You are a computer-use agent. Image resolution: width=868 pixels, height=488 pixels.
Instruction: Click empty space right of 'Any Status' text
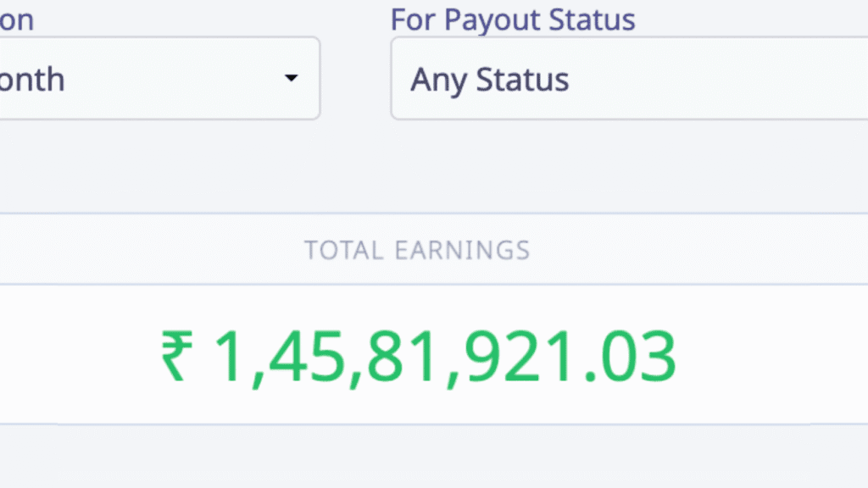click(721, 80)
